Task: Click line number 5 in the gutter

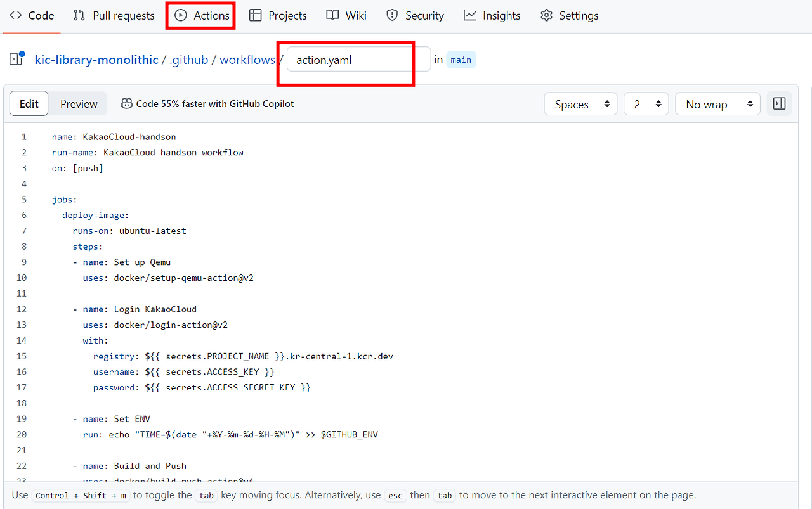Action: pos(24,200)
